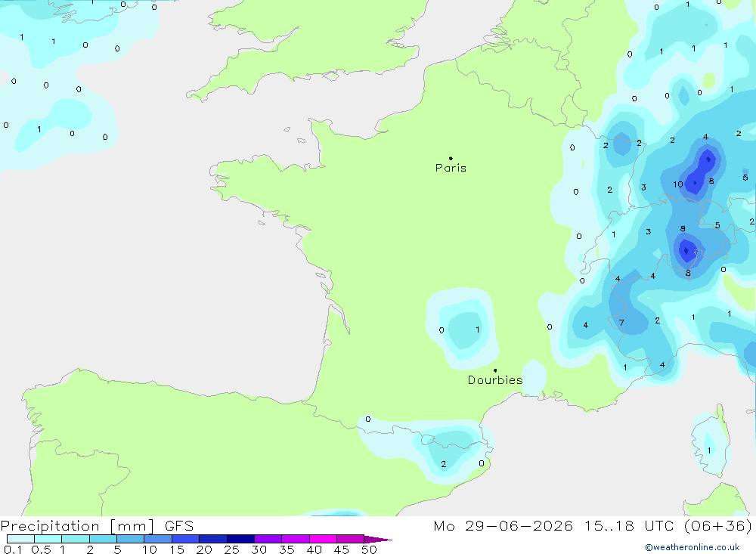Click the legend label '25'
The image size is (756, 554).
click(x=231, y=549)
